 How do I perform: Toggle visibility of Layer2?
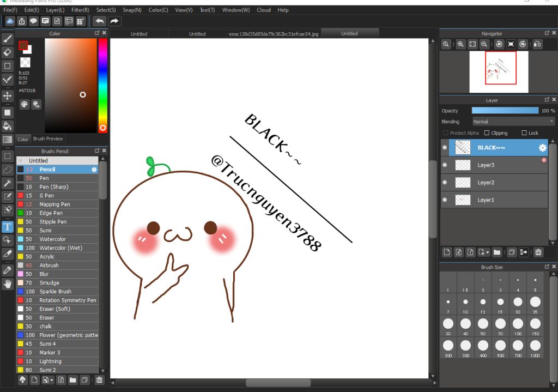pyautogui.click(x=445, y=182)
